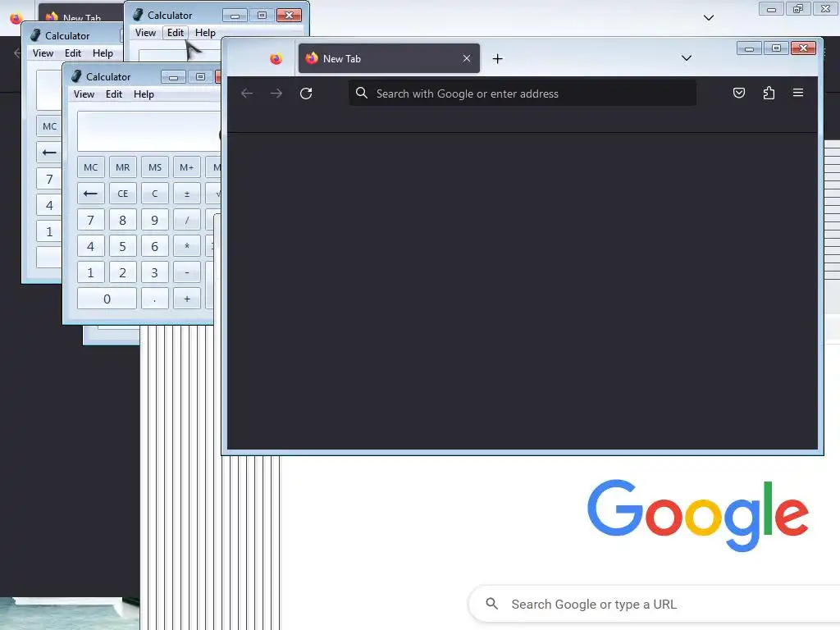Click digit 9 on the Calculator keypad

(155, 220)
